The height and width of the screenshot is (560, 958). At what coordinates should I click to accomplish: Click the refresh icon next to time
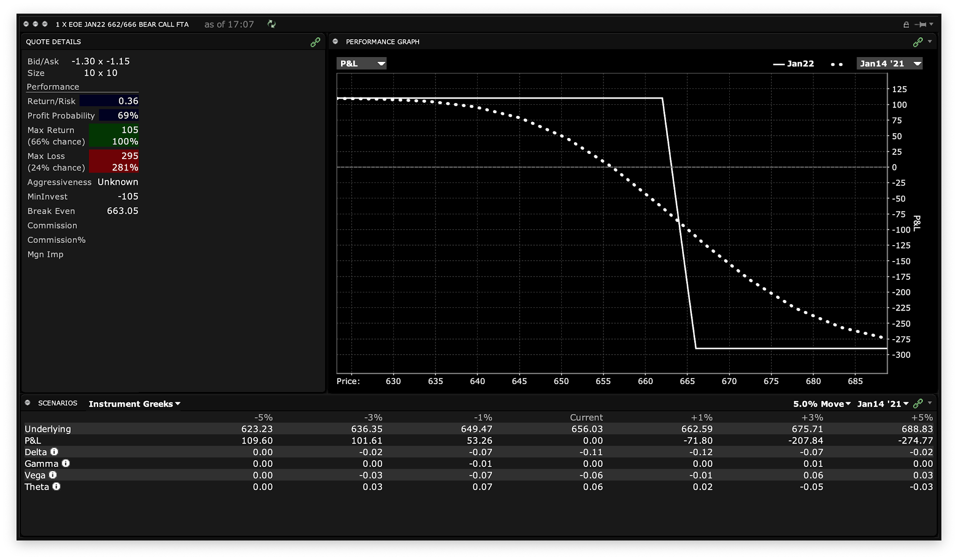pyautogui.click(x=271, y=24)
